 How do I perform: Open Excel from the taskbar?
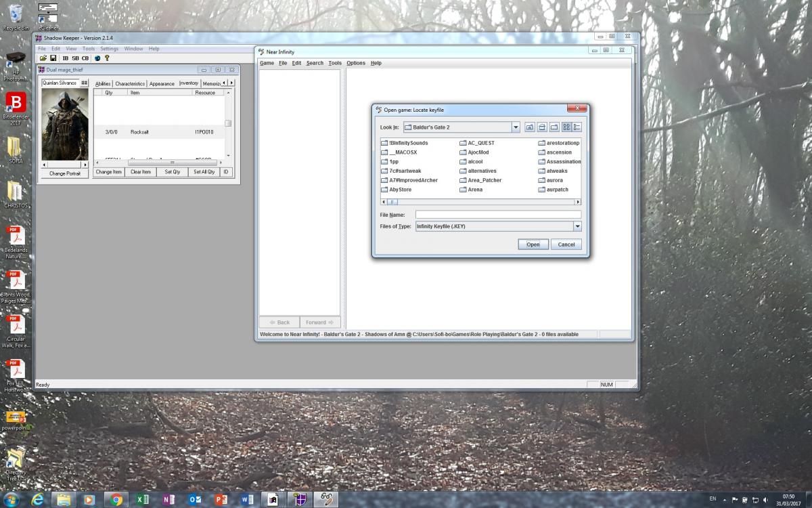(143, 500)
